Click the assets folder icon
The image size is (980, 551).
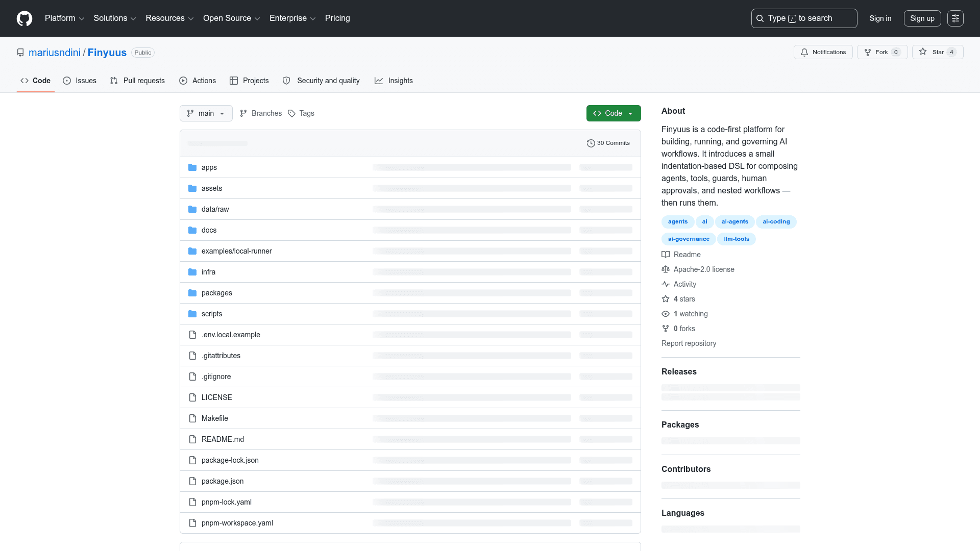192,188
